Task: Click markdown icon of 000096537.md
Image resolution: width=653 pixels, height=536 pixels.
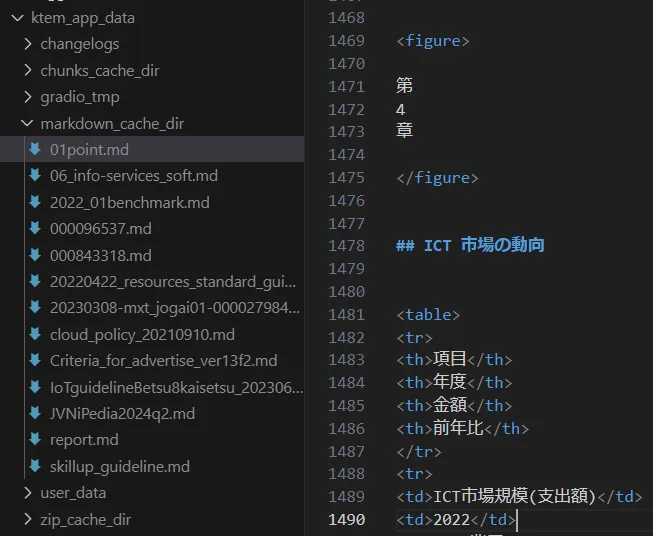Action: point(35,228)
